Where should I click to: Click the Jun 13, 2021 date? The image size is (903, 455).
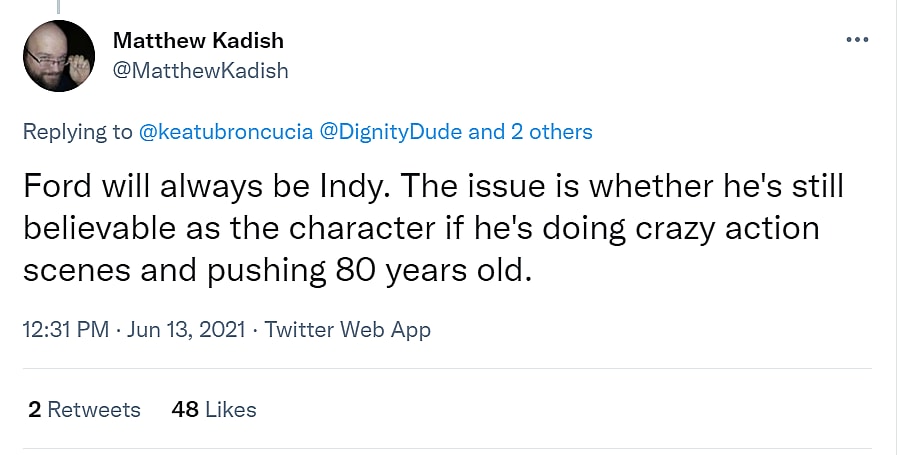point(189,330)
